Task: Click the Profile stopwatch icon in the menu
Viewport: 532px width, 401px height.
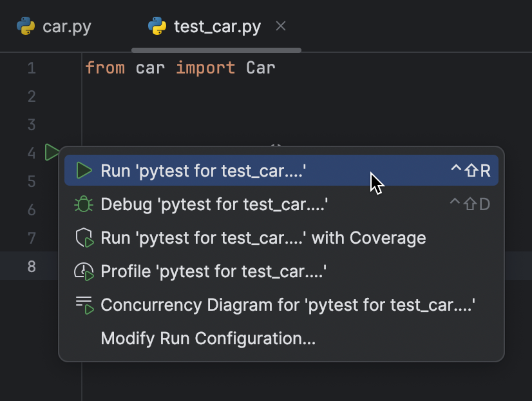Action: click(x=83, y=271)
